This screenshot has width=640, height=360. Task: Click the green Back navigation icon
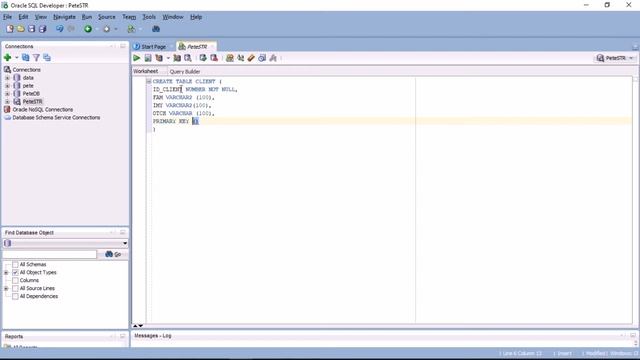pos(88,29)
